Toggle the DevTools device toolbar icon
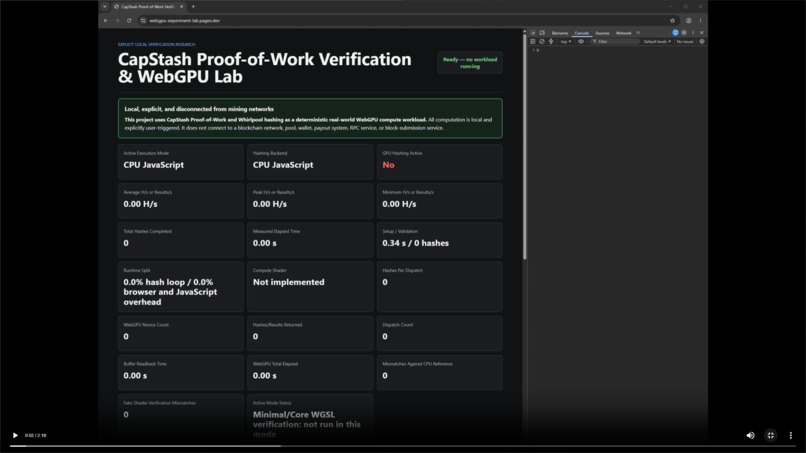This screenshot has width=806, height=453. click(x=542, y=33)
